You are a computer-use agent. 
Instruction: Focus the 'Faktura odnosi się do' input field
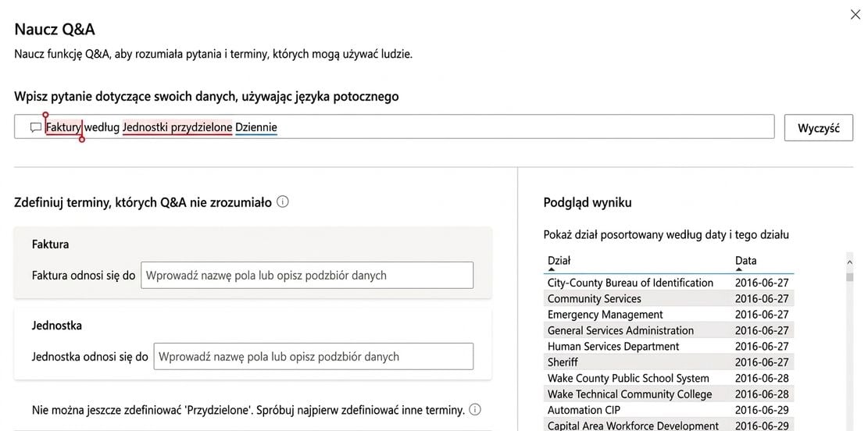pos(307,275)
